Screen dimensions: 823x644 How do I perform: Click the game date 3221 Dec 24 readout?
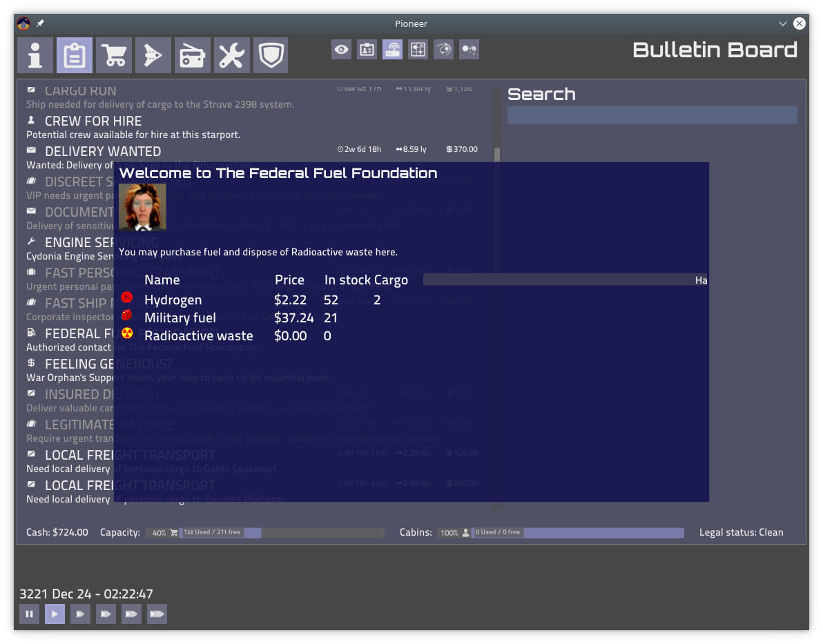click(x=86, y=594)
